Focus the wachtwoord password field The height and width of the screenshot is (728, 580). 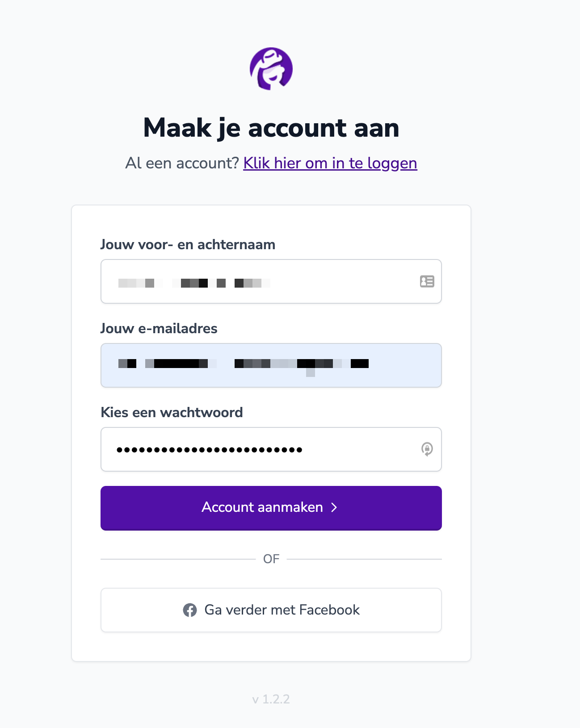tap(271, 449)
